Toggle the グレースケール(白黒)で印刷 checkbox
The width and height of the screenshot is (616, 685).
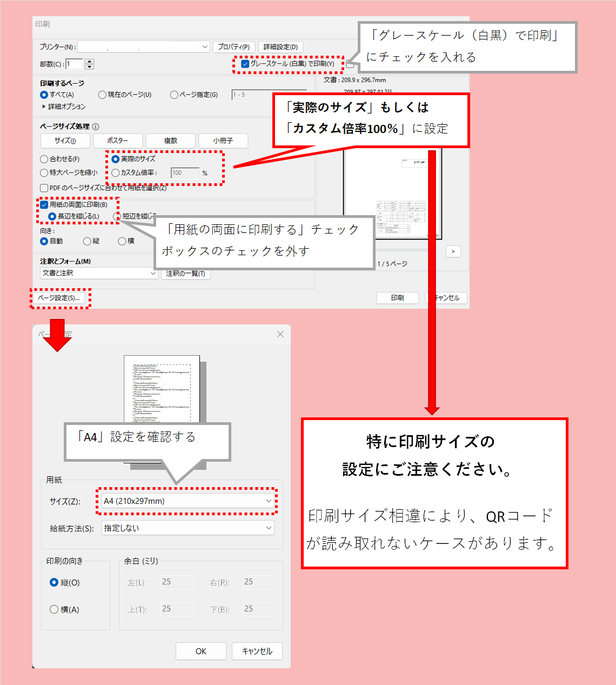[x=245, y=64]
